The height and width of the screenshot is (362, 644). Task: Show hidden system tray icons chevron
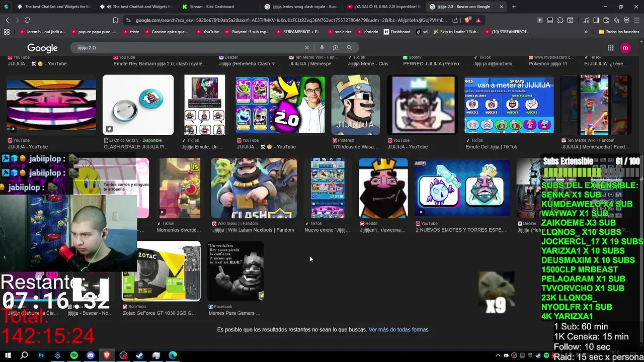pyautogui.click(x=498, y=355)
